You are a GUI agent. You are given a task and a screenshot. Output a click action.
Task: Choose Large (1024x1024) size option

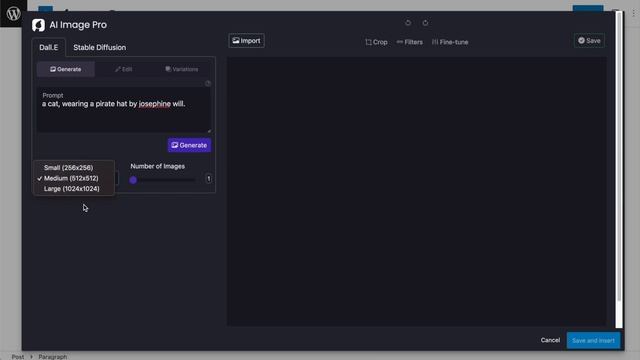point(74,189)
